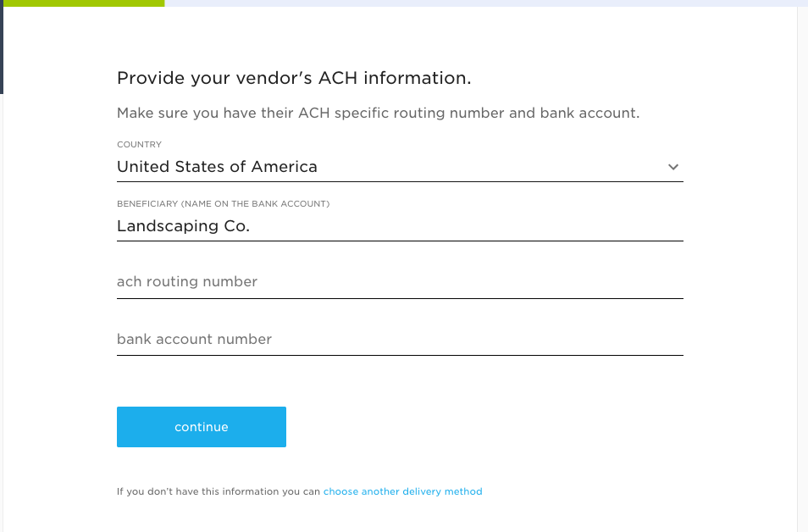Open the United States of America dropdown
Viewport: 808px width, 532px height.
pos(400,167)
